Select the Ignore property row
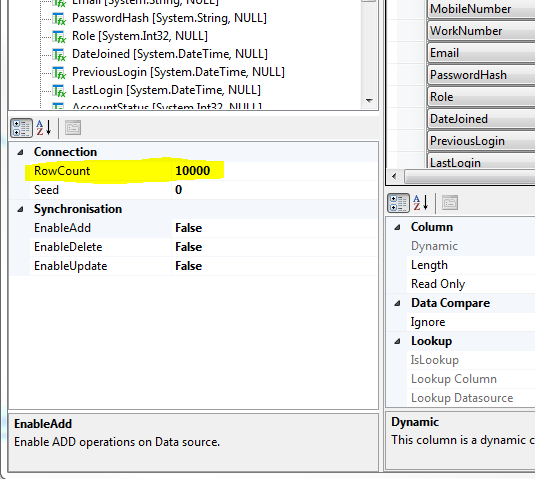This screenshot has height=479, width=535. coord(471,322)
